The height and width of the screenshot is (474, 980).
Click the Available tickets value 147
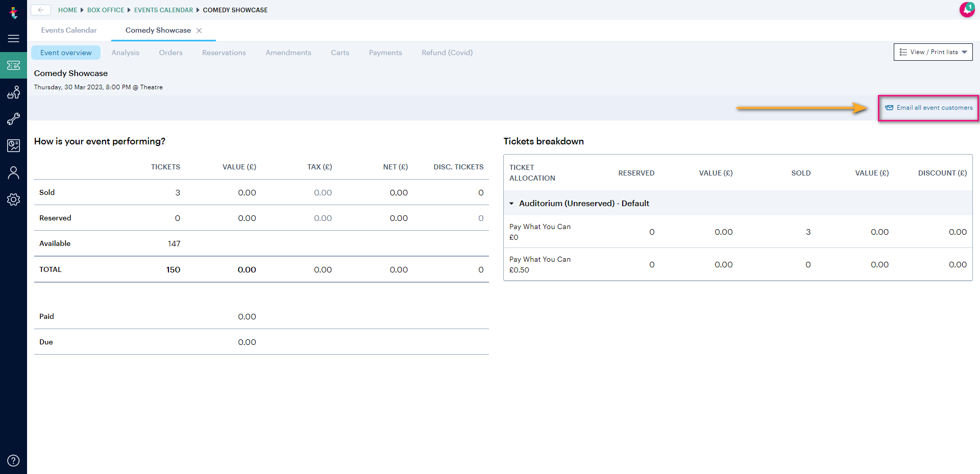(x=174, y=244)
